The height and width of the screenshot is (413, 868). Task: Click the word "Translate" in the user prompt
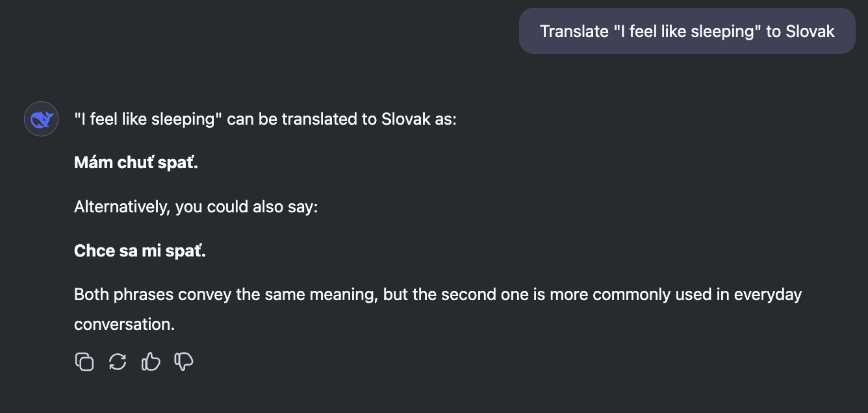pos(574,31)
